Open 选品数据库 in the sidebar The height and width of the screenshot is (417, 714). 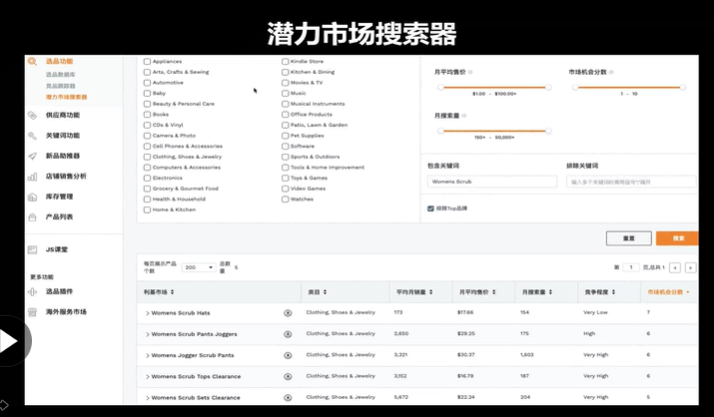pos(61,75)
